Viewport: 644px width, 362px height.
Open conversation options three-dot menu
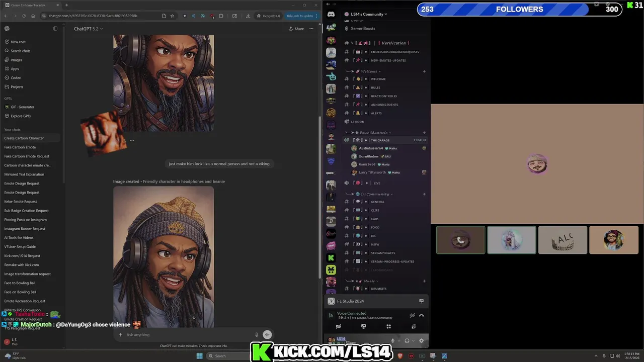pyautogui.click(x=311, y=29)
